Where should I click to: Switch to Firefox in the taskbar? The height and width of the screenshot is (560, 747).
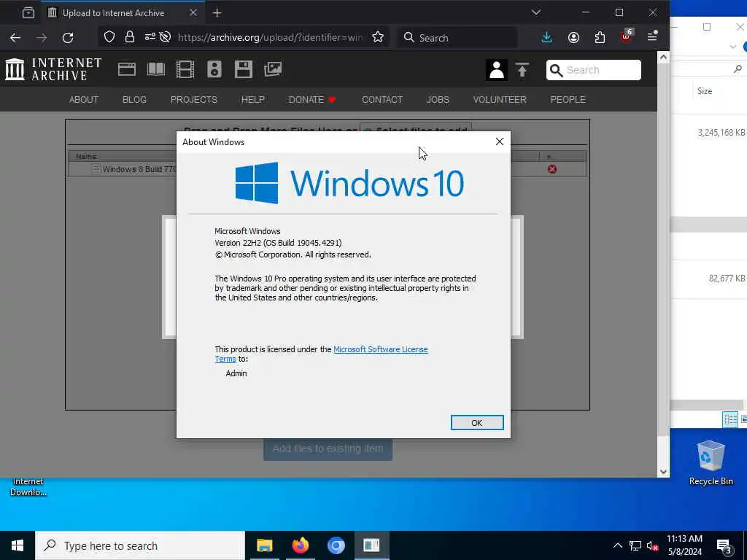click(300, 545)
